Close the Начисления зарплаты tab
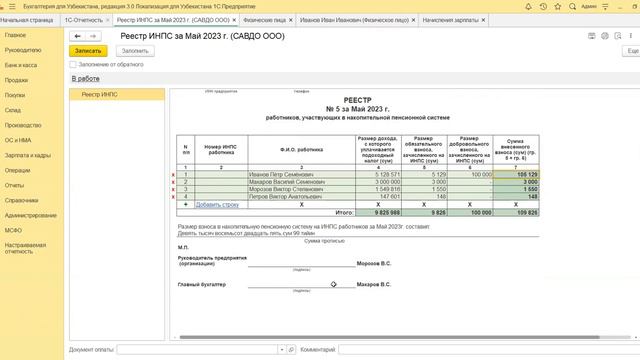 coord(483,20)
